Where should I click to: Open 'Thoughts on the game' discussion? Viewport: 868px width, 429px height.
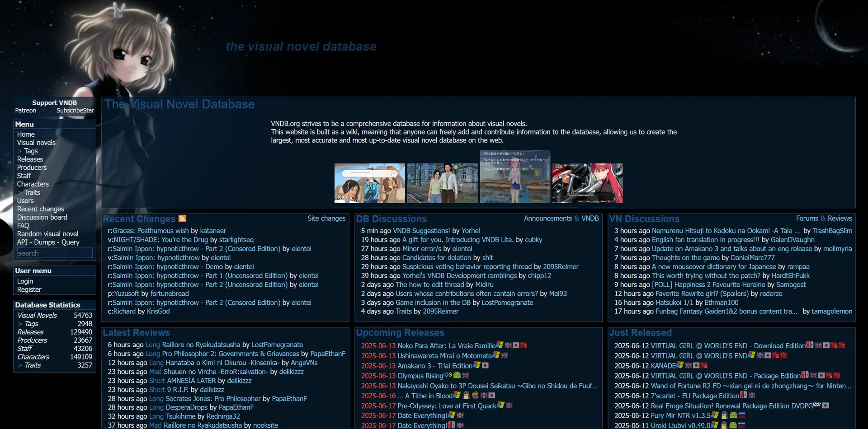[x=686, y=258]
